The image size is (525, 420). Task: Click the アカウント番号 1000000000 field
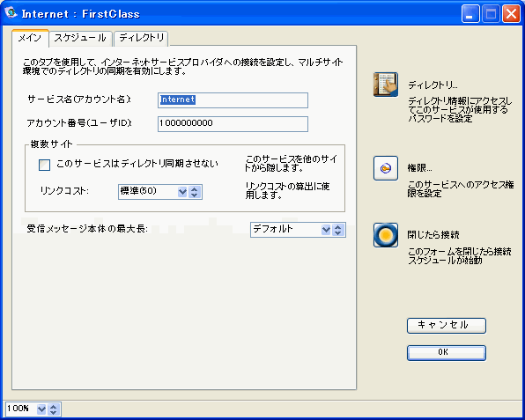233,124
